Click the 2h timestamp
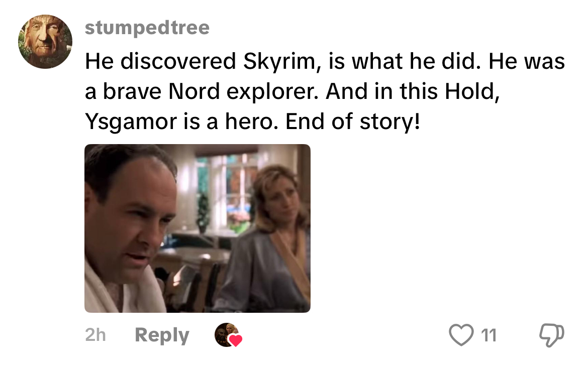The image size is (588, 365). tap(95, 335)
